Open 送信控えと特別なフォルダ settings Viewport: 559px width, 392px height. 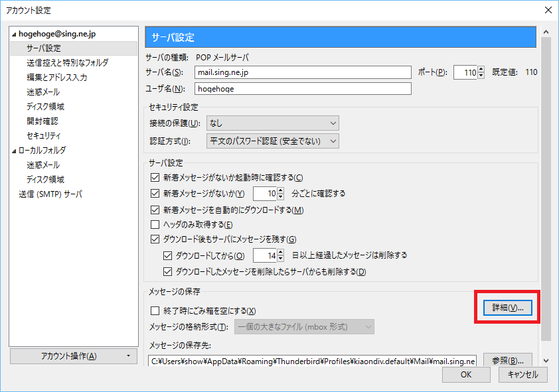click(67, 63)
